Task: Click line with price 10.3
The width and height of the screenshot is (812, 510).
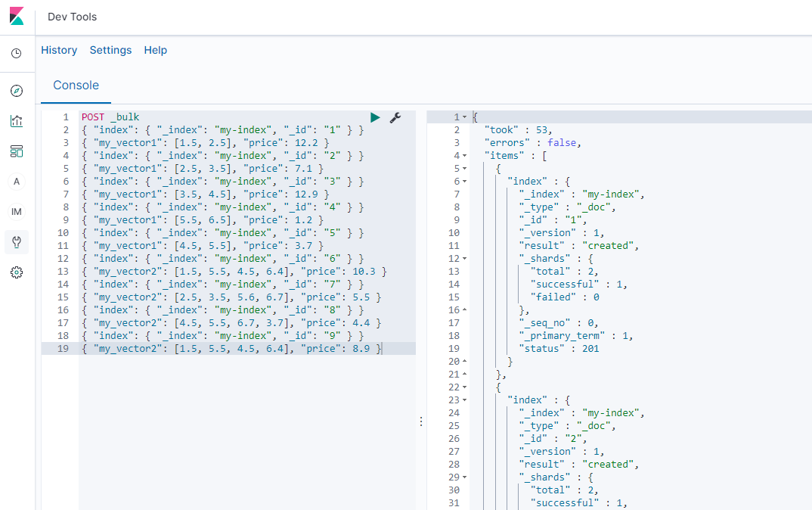Action: (x=234, y=272)
